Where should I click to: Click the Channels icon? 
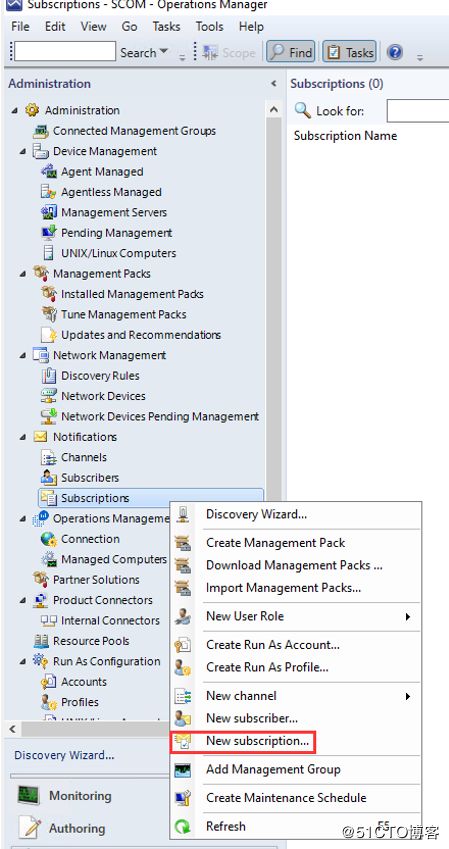click(49, 458)
